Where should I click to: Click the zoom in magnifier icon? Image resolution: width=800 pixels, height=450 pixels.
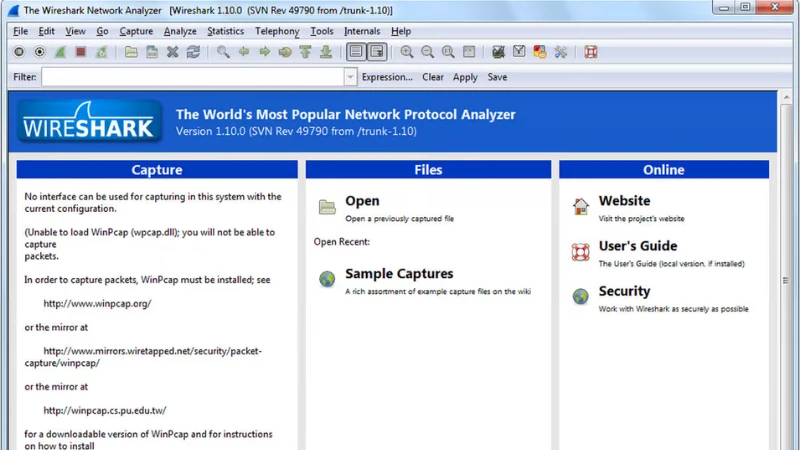tap(407, 52)
